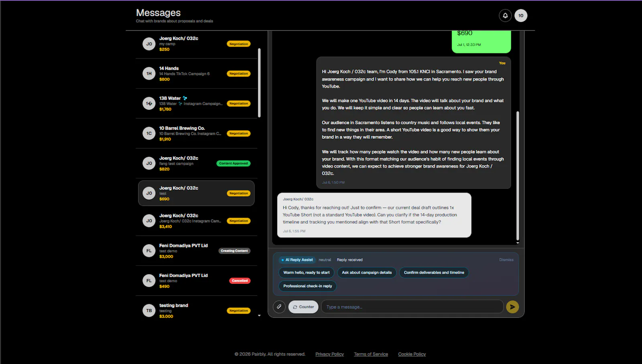
Task: Open the Feni Domadiya $3,000 conversation
Action: (197, 251)
